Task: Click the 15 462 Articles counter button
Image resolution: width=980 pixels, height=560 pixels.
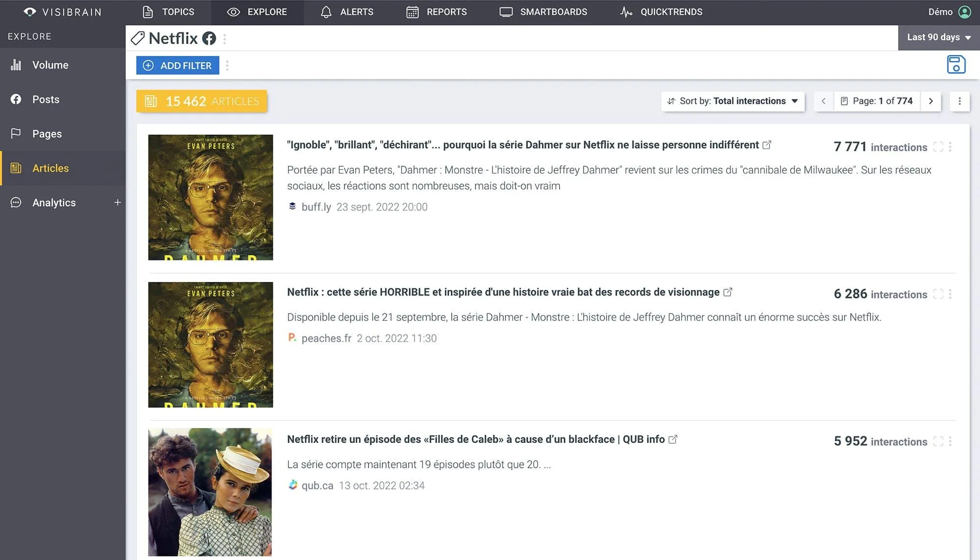Action: pyautogui.click(x=201, y=101)
